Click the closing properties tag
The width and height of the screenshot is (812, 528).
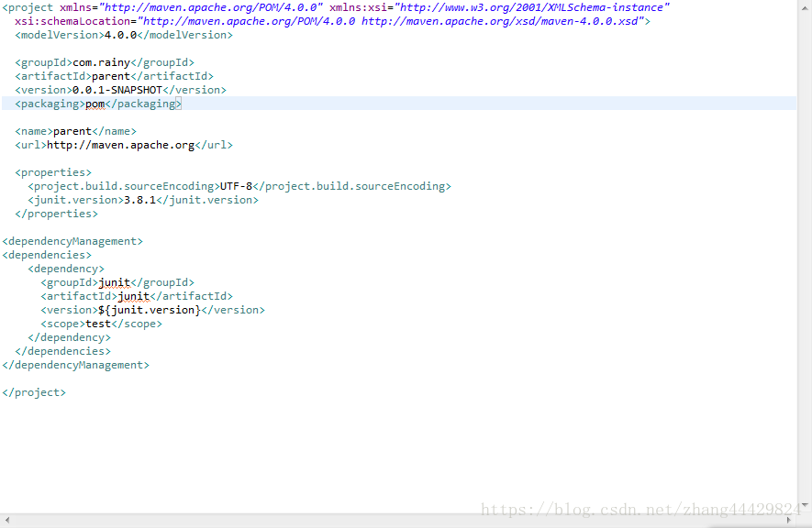coord(57,214)
